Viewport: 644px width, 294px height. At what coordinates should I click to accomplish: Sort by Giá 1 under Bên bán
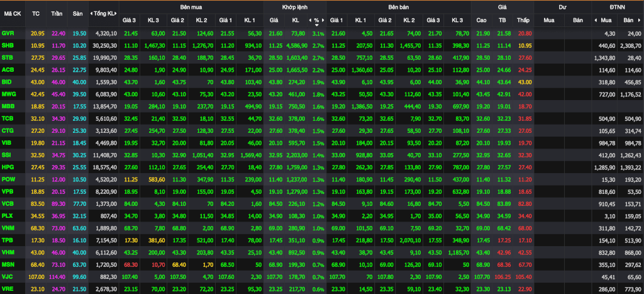click(336, 20)
